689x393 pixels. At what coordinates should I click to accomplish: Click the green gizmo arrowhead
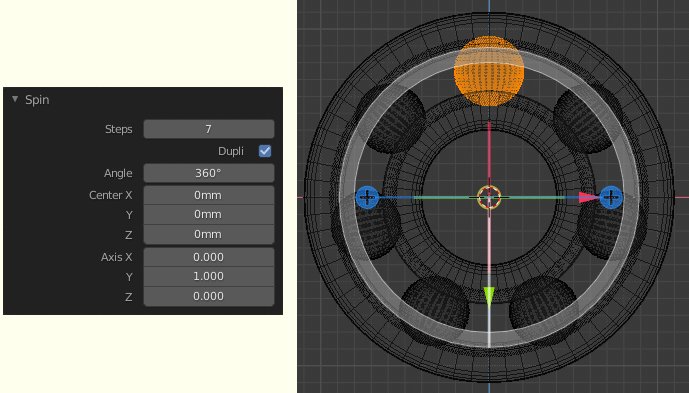click(489, 296)
